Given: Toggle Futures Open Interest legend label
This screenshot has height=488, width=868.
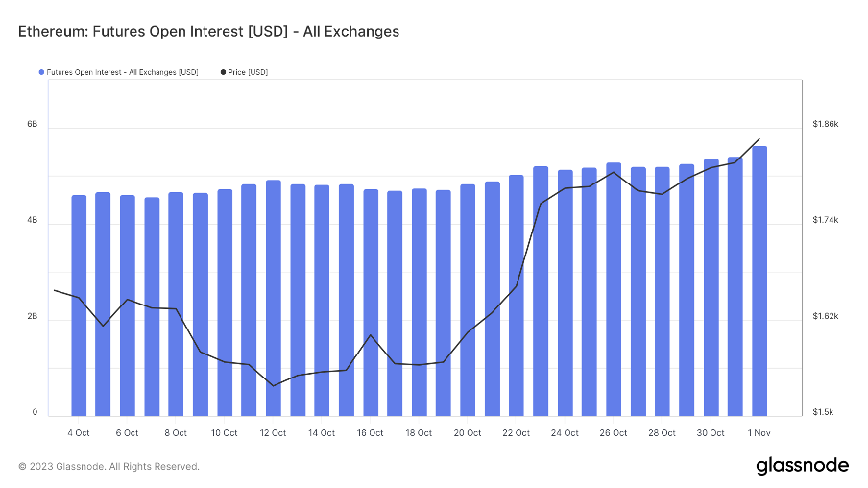Looking at the screenshot, I should tap(122, 72).
